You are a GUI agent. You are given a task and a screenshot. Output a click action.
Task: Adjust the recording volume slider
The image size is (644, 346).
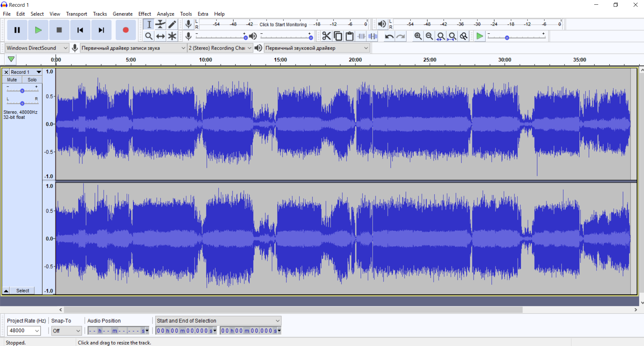(x=222, y=36)
